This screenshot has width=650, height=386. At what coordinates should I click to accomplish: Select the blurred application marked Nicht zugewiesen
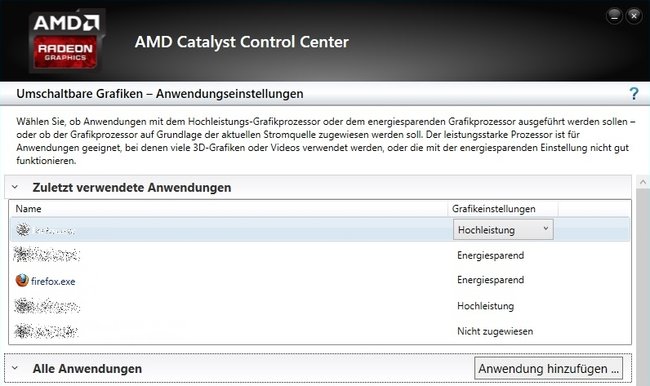point(46,331)
